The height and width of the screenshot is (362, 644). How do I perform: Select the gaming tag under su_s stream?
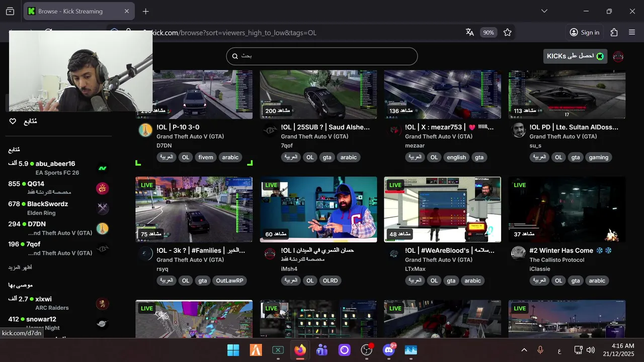(599, 157)
